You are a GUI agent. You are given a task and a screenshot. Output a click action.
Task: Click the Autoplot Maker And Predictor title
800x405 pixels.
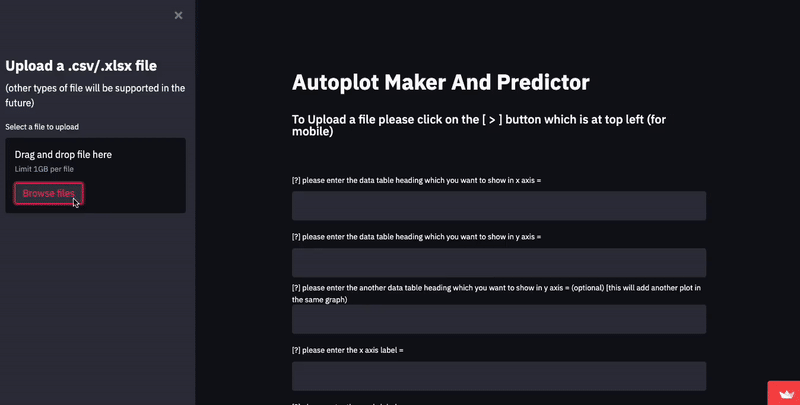pos(441,82)
